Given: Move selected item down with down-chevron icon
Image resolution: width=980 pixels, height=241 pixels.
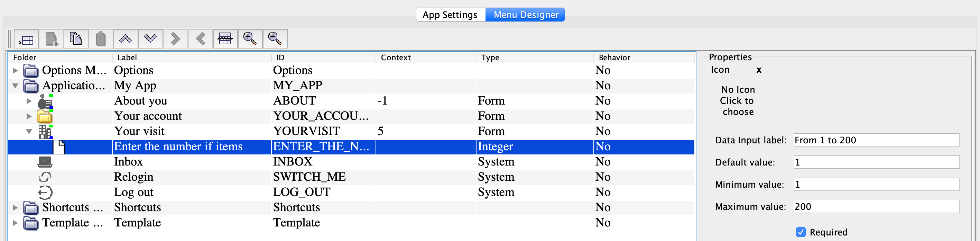Looking at the screenshot, I should click(x=150, y=39).
